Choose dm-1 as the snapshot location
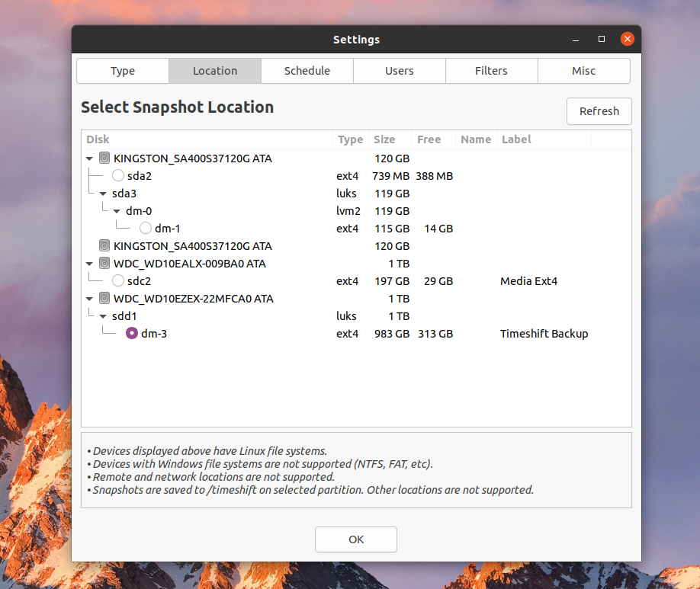 pos(146,229)
